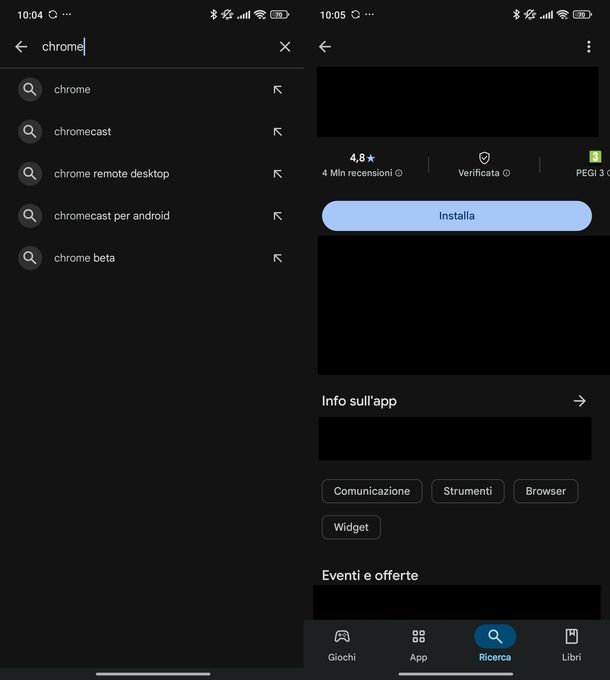
Task: Switch to the Giochi tab
Action: click(342, 645)
